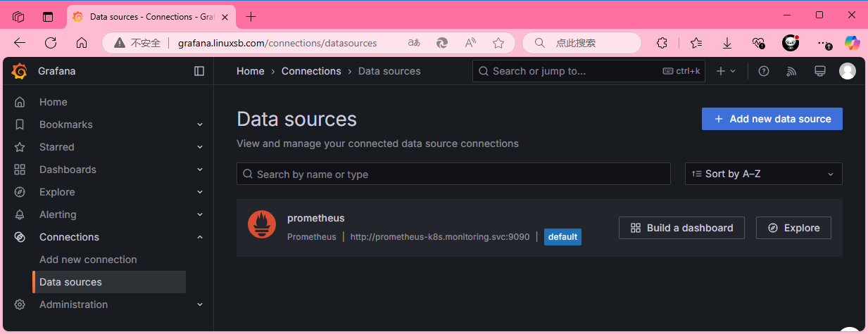Viewport: 868px width, 334px height.
Task: Click the prometheus-k8s URL text
Action: pyautogui.click(x=440, y=237)
